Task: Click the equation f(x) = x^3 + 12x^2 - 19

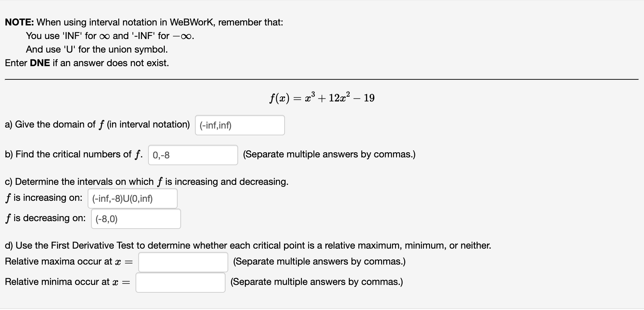Action: 321,97
